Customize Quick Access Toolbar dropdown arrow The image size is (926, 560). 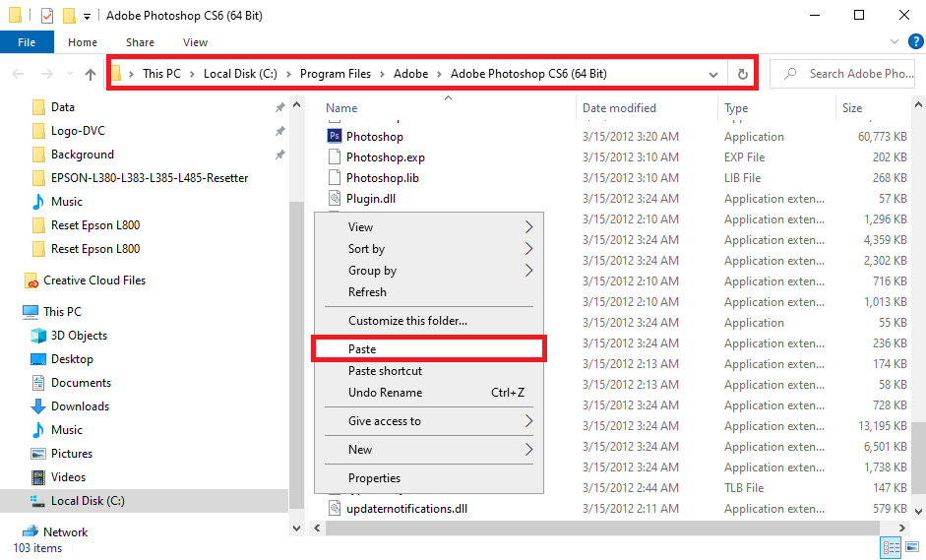pos(87,16)
